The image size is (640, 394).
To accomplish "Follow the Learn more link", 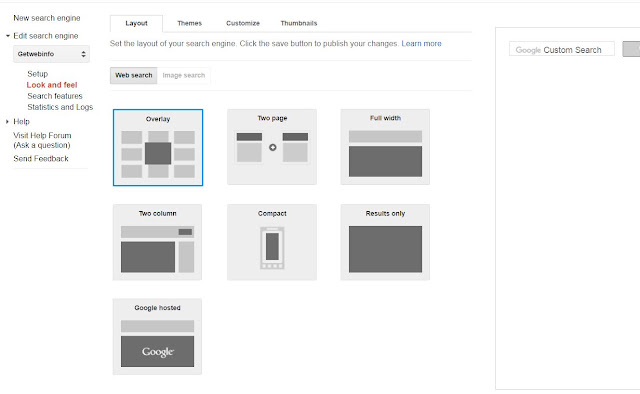I will pos(421,44).
